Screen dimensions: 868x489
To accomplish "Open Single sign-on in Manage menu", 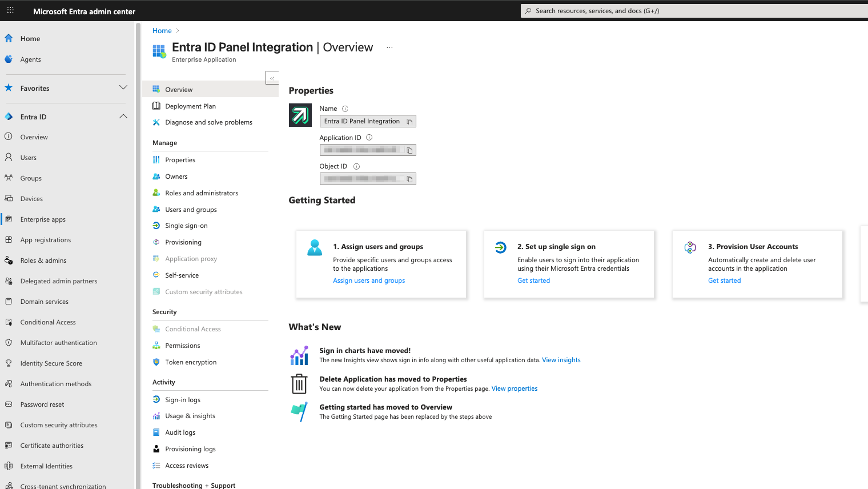I will 186,226.
